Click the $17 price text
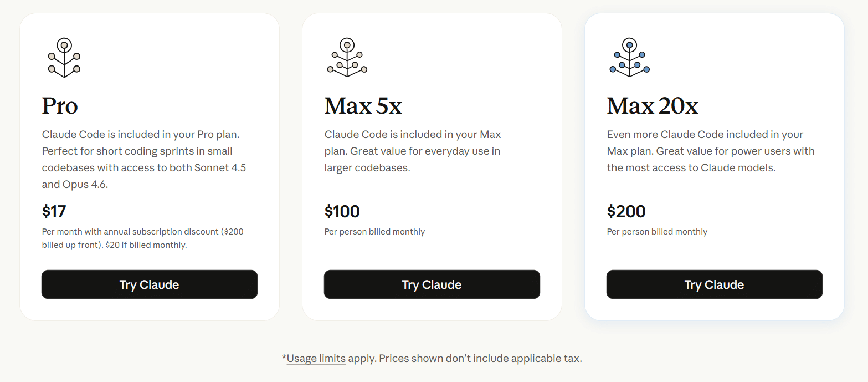This screenshot has width=868, height=382. coord(54,211)
